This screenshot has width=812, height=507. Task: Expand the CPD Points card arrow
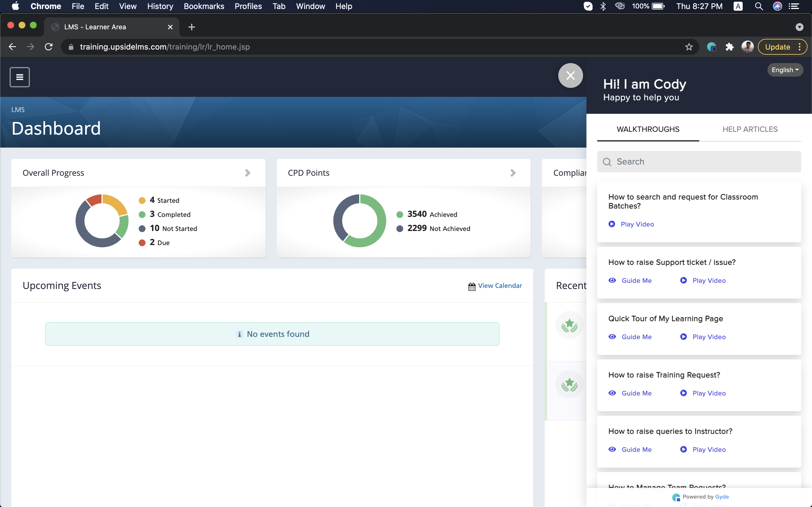[513, 173]
